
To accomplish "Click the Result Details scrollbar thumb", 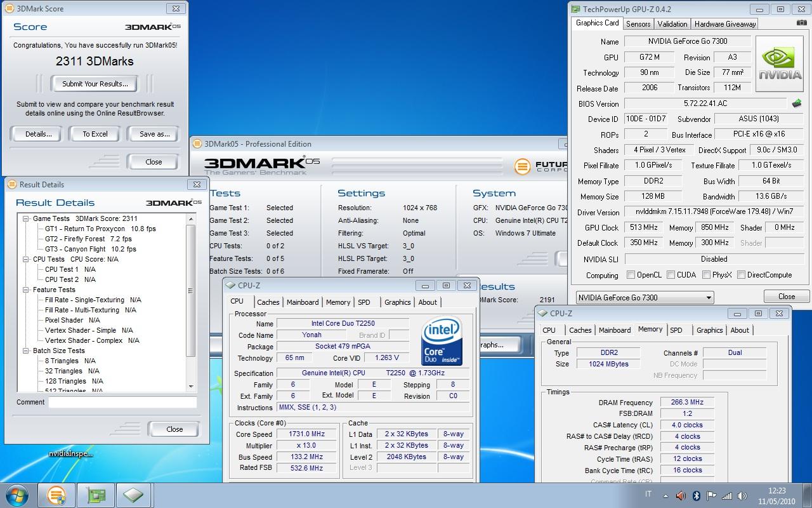I will [191, 290].
